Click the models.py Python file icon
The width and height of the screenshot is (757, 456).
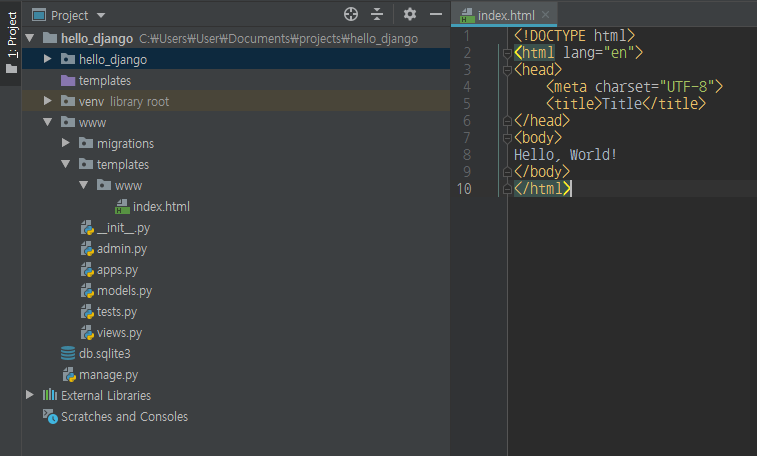pyautogui.click(x=87, y=290)
